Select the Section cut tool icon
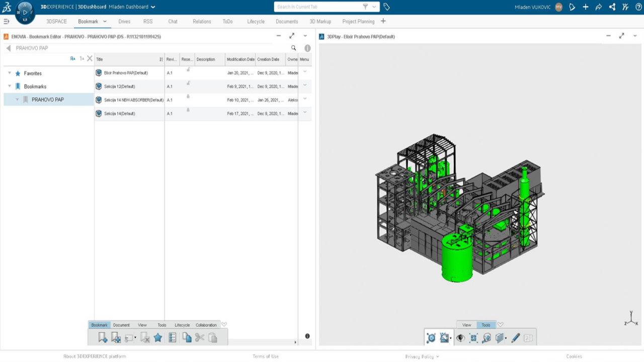 500,338
